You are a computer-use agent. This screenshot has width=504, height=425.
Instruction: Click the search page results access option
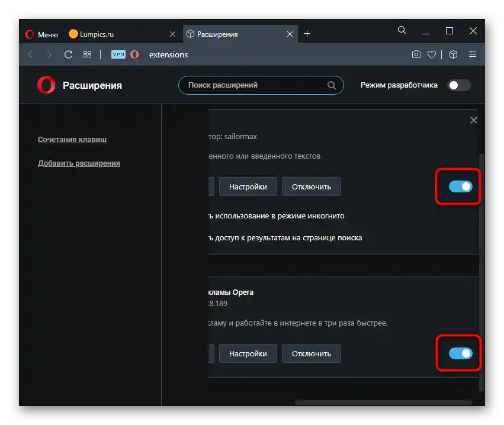[x=285, y=238]
